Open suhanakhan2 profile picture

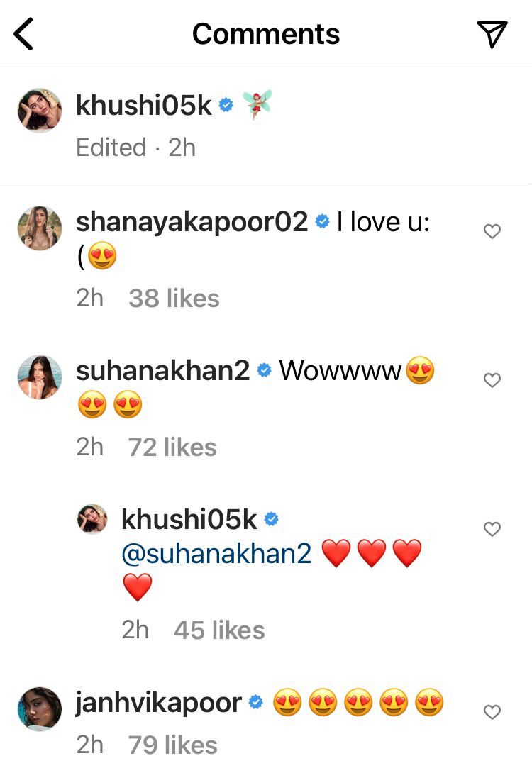coord(40,377)
